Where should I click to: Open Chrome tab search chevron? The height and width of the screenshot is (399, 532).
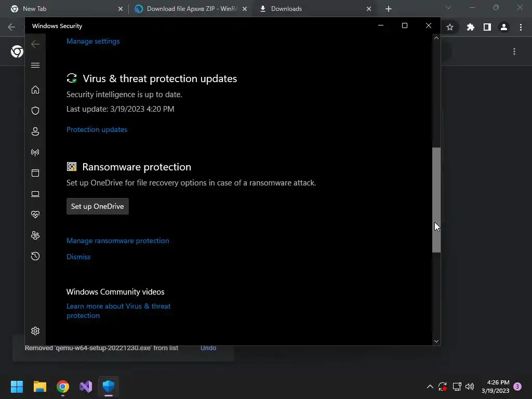pos(448,7)
